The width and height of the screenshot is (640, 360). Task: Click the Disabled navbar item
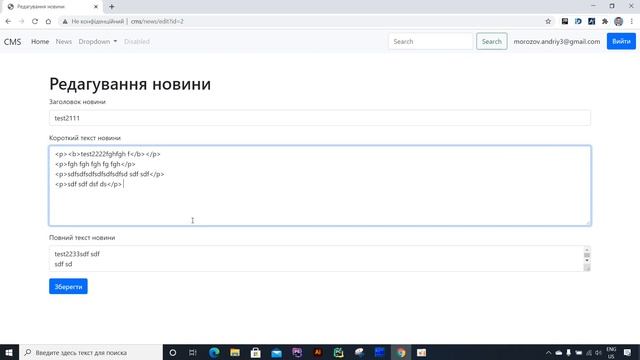pyautogui.click(x=137, y=42)
